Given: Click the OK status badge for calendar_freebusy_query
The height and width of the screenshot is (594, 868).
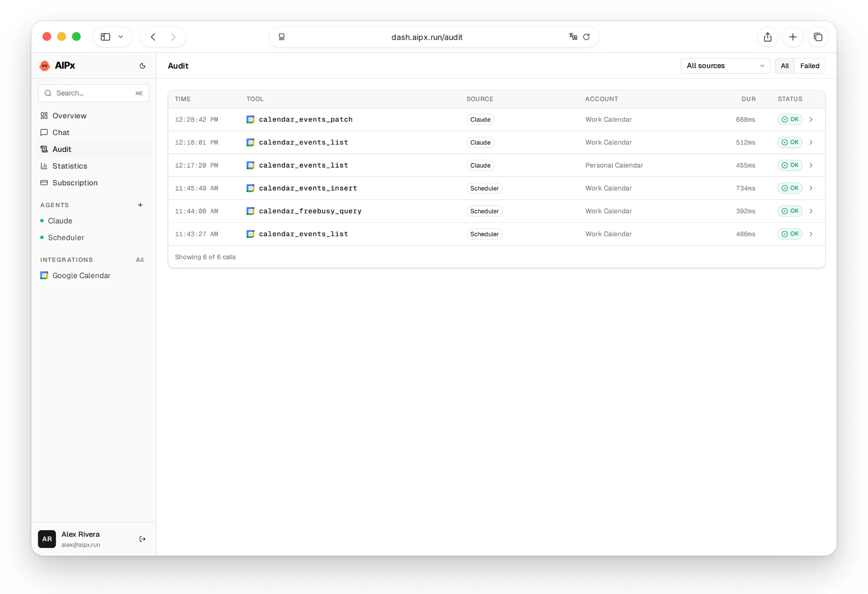Looking at the screenshot, I should [790, 211].
